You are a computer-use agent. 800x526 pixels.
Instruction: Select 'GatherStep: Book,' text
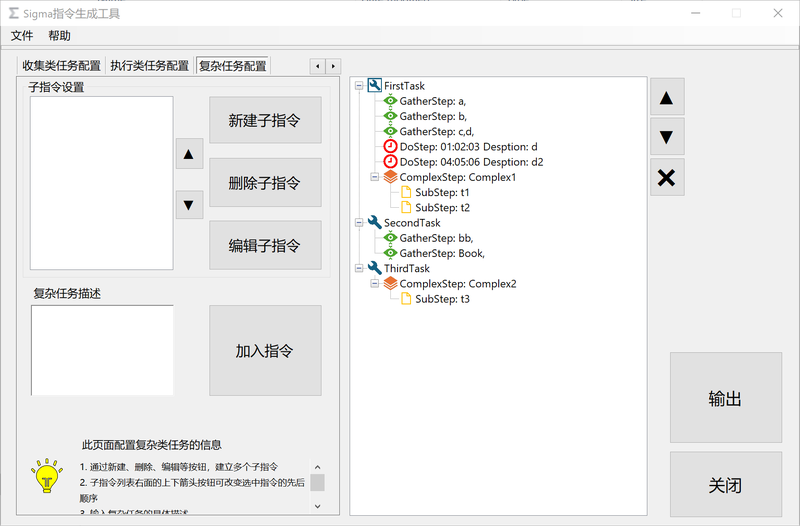(x=442, y=253)
